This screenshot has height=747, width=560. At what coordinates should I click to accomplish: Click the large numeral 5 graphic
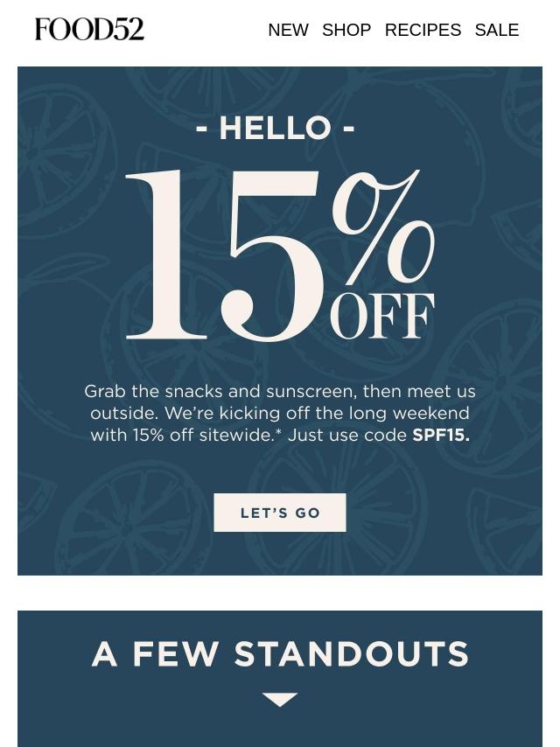point(273,255)
